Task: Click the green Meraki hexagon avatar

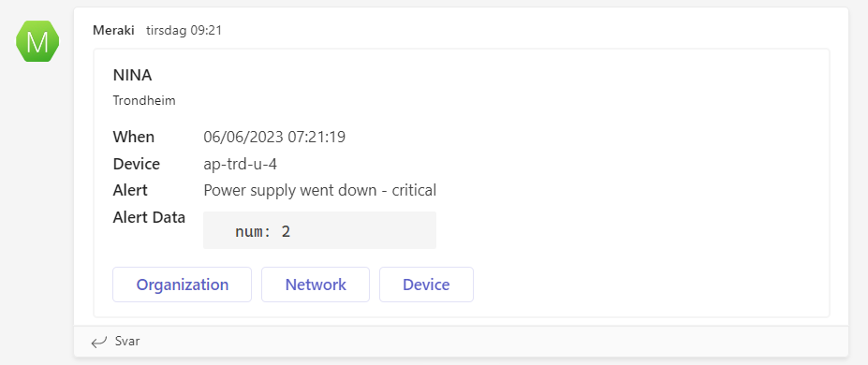Action: pyautogui.click(x=37, y=41)
